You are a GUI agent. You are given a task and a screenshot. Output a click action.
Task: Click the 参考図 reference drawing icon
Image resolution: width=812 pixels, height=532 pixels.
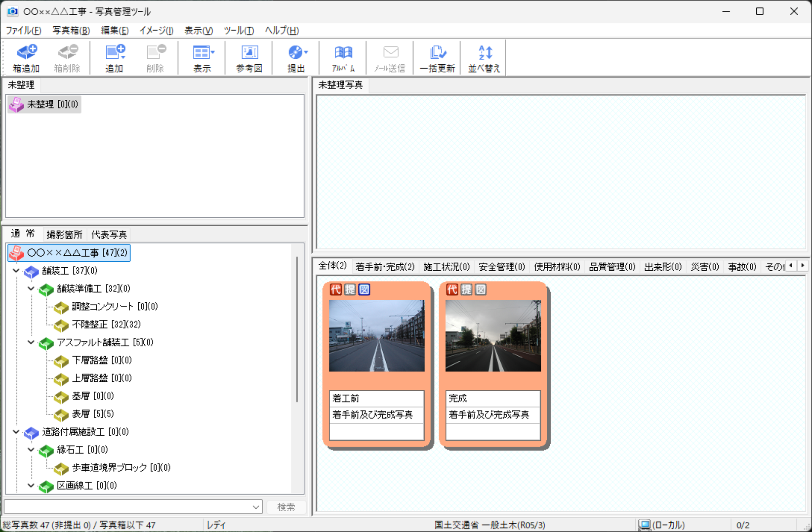249,58
